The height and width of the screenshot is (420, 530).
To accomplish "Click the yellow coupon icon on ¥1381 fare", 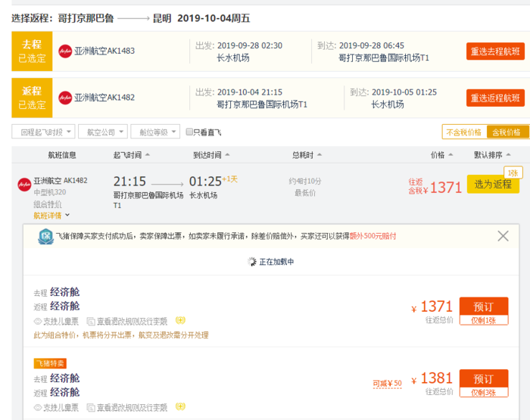I will (180, 408).
